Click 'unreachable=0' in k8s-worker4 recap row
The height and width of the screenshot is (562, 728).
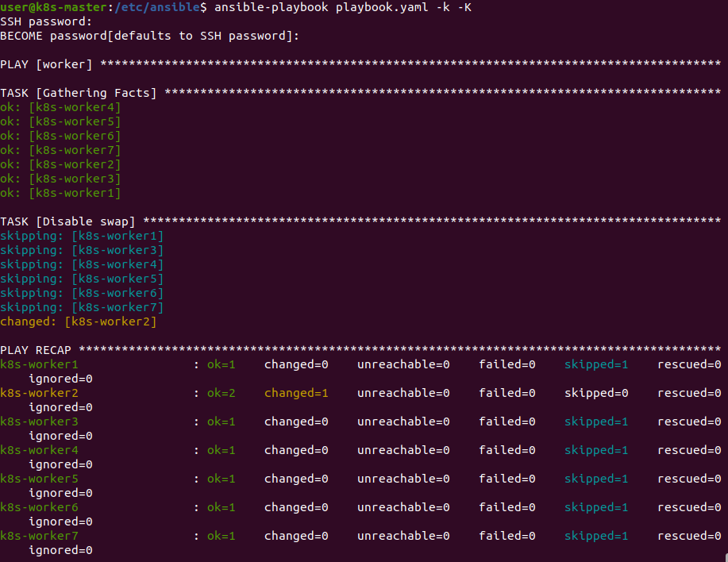click(403, 450)
